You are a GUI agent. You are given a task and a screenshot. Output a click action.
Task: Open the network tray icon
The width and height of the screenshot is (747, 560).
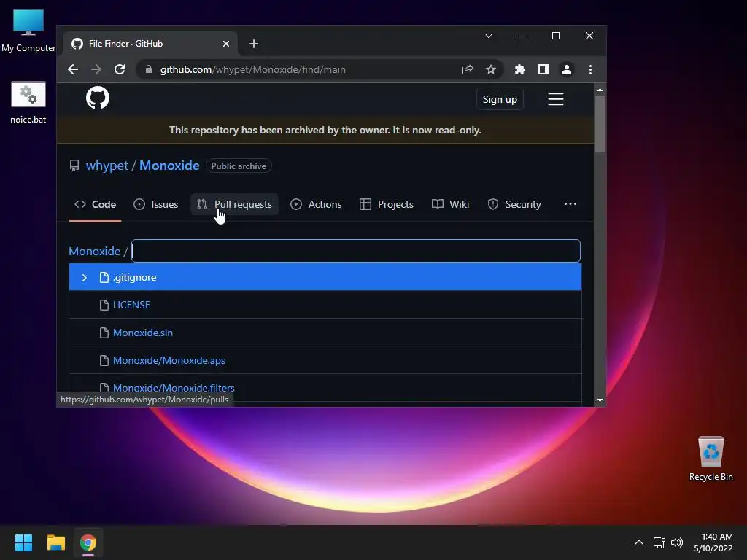[x=659, y=542]
